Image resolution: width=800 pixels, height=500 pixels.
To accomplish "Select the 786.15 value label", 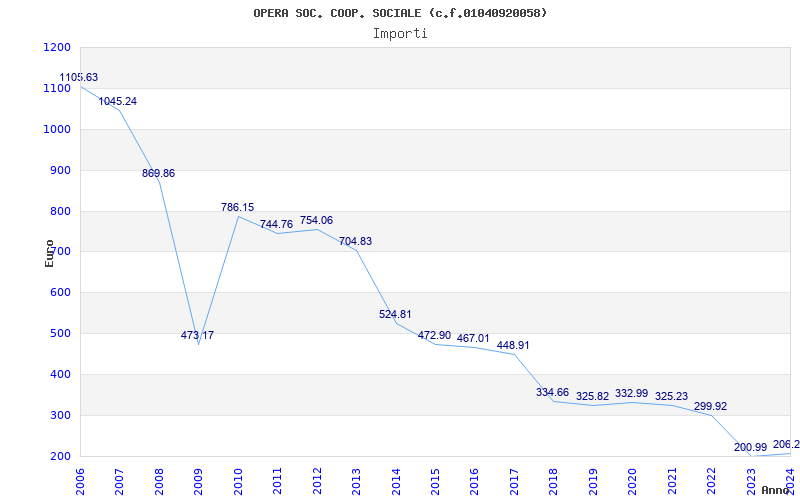I will pos(237,208).
